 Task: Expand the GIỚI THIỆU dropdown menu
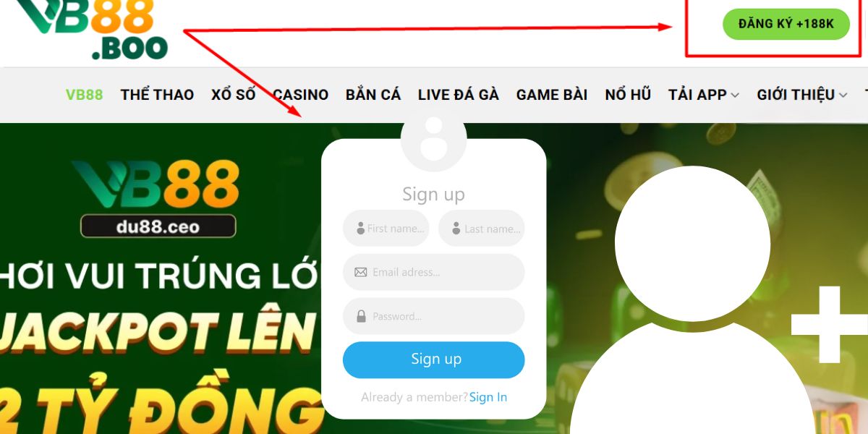802,95
